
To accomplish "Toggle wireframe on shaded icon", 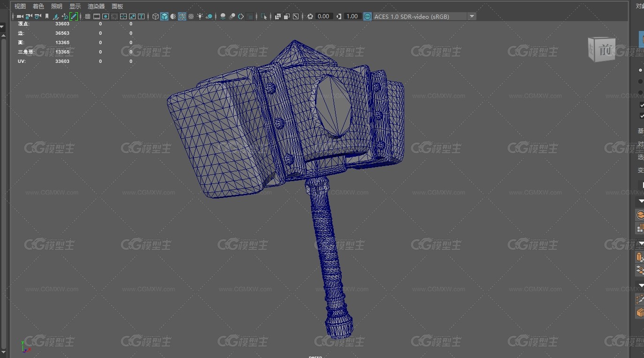I will click(182, 16).
